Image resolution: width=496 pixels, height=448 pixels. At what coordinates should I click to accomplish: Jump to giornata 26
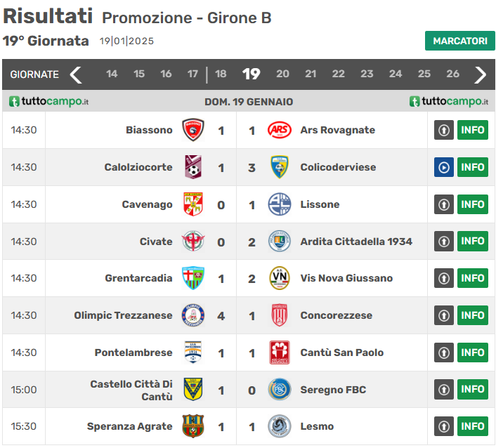click(453, 74)
